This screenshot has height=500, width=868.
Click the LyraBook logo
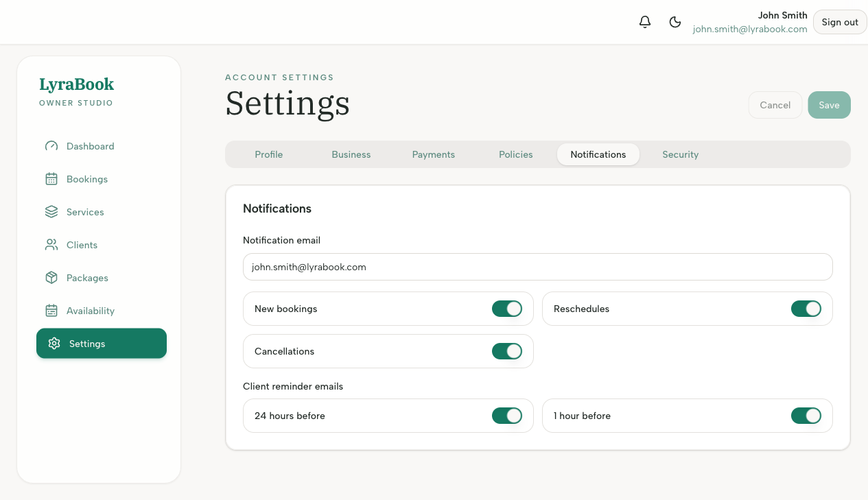76,84
